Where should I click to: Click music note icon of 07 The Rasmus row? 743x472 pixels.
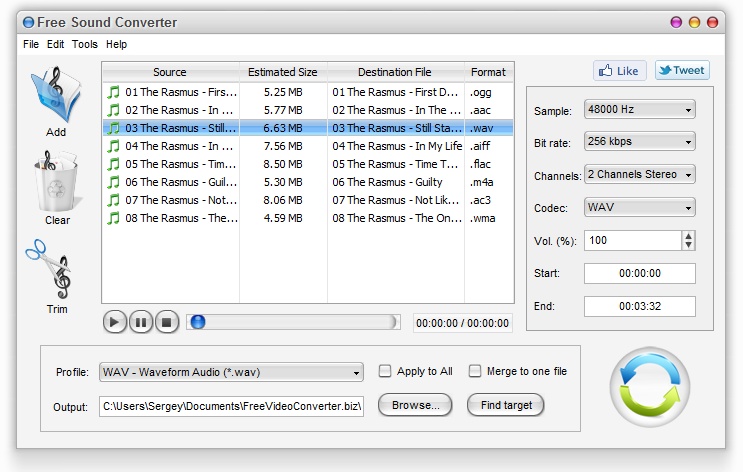click(x=113, y=200)
